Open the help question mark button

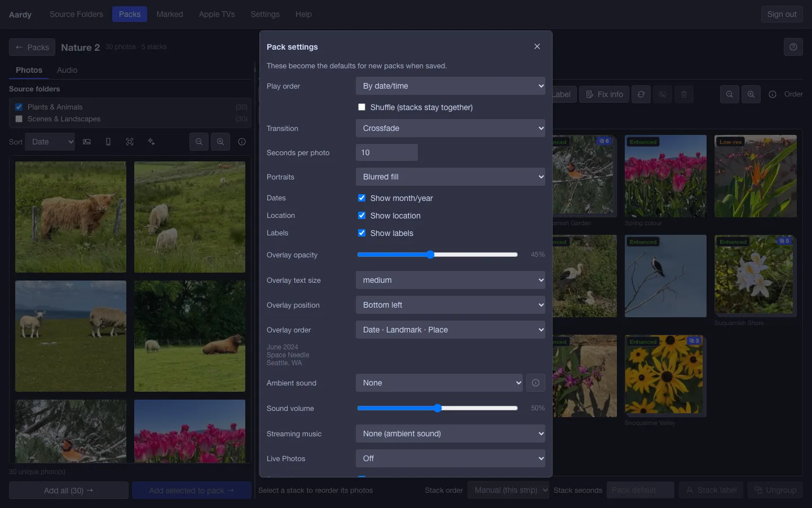tap(793, 47)
